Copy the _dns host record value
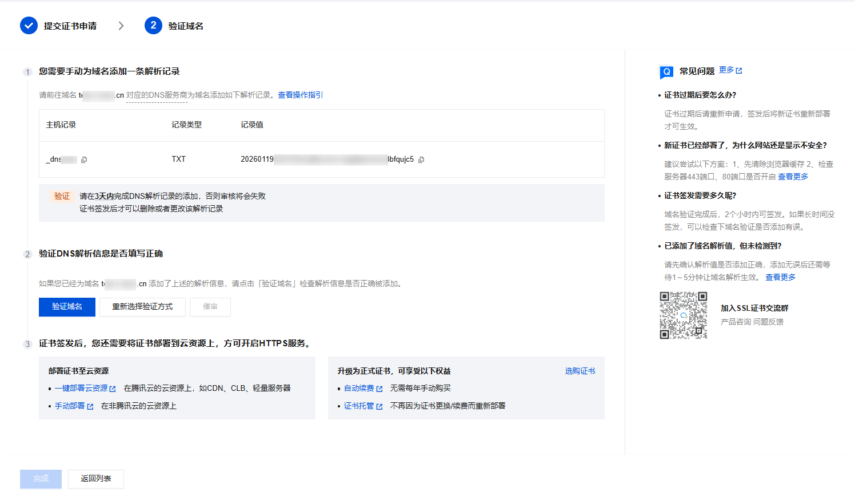 (x=84, y=160)
